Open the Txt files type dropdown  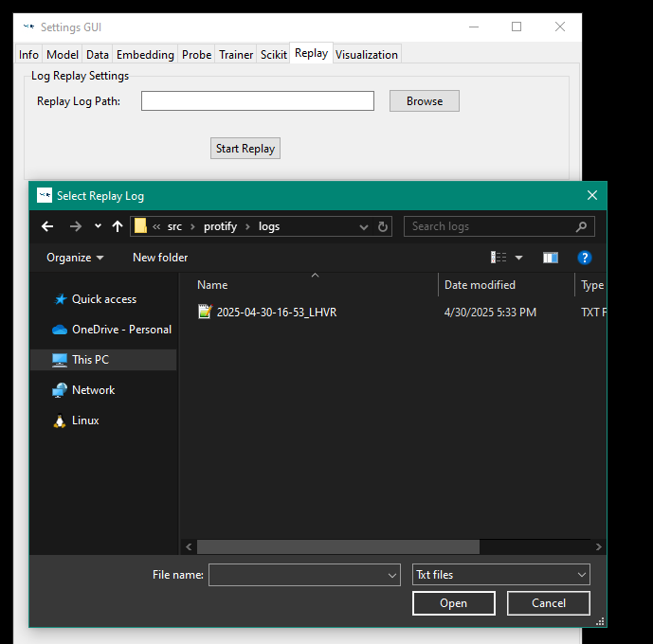[501, 575]
